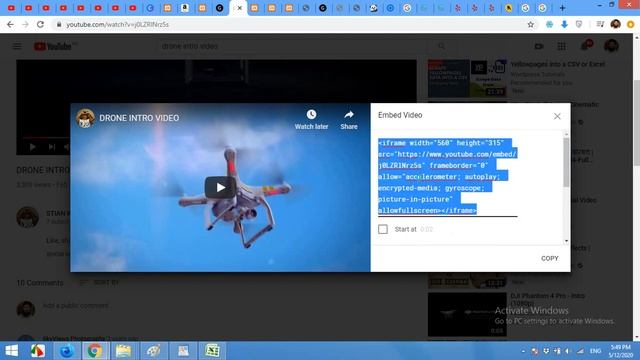Click the Start at time field
This screenshot has width=640, height=360.
[x=427, y=229]
